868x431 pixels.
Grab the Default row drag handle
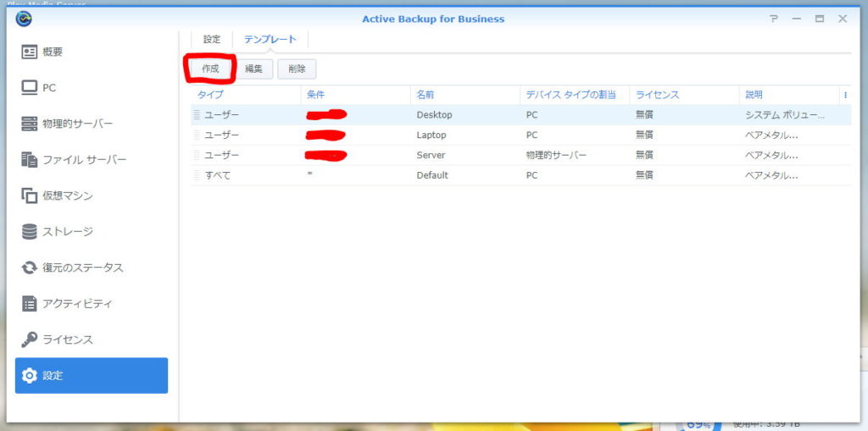tap(196, 175)
